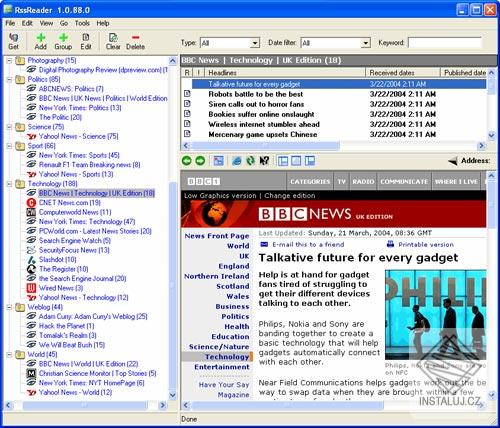Open the Go menu
Image resolution: width=500 pixels, height=428 pixels.
64,23
